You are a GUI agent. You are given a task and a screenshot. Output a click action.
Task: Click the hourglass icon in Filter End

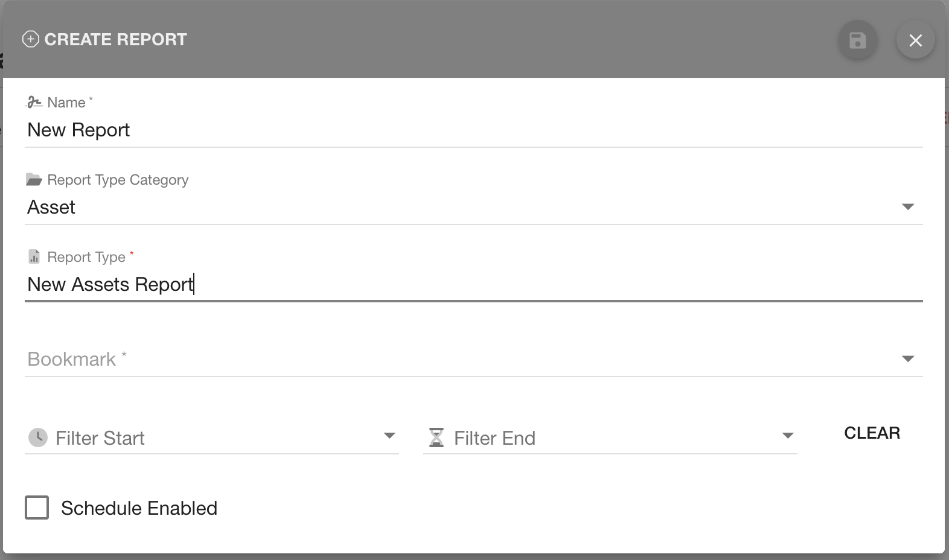pos(436,437)
